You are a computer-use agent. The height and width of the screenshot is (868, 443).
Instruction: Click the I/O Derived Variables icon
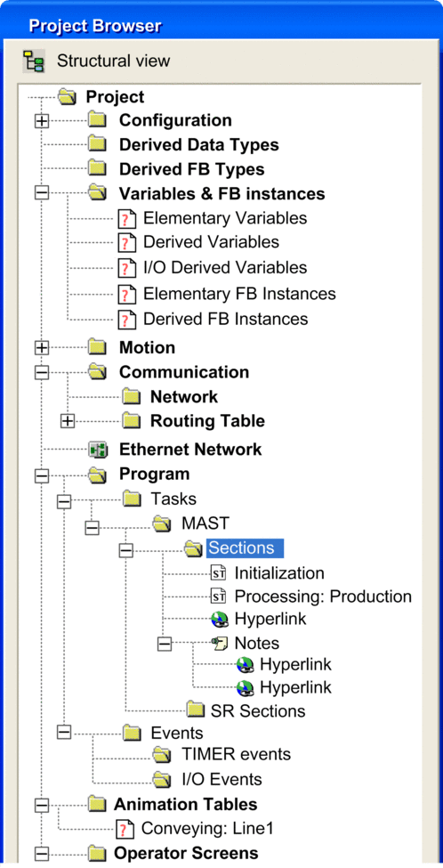pyautogui.click(x=126, y=268)
